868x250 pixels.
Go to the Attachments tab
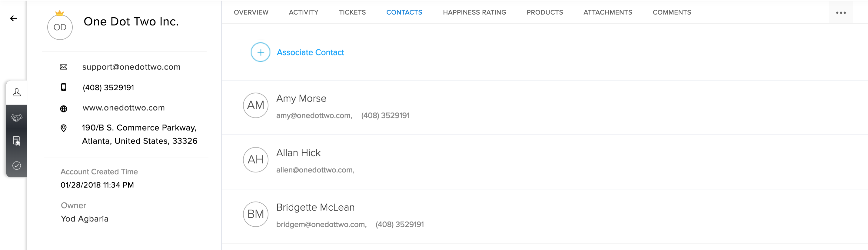pos(607,12)
